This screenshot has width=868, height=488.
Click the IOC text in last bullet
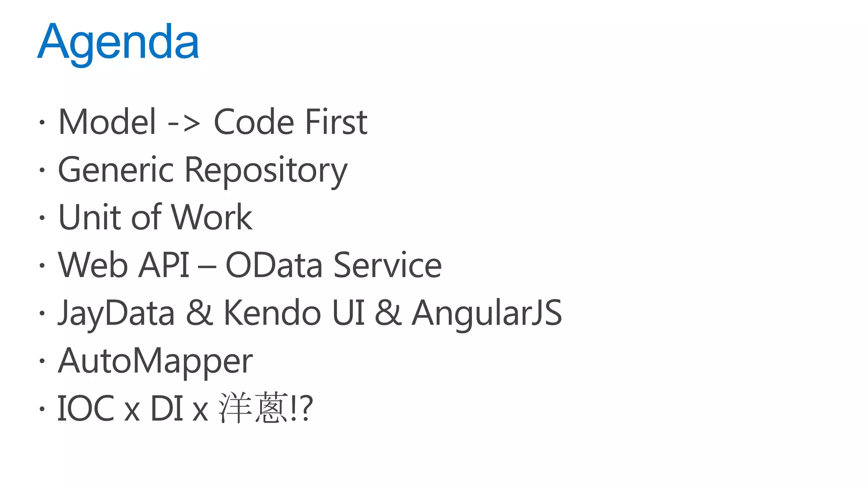click(86, 408)
